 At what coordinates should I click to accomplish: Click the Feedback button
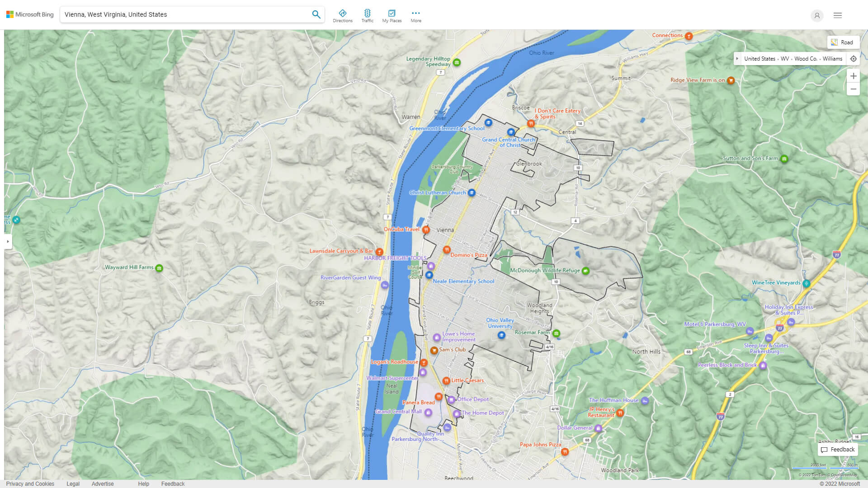point(838,450)
